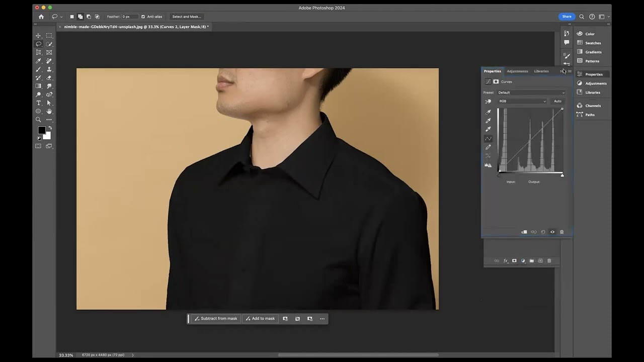Click the white point eyedropper in Curves
Screen dimensions: 644x362
(x=488, y=129)
